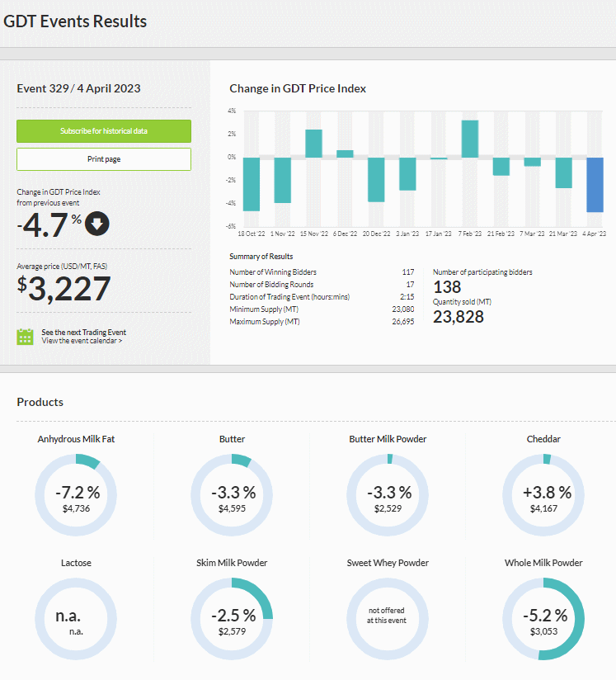Click the 23,828 quantity sold value
This screenshot has height=680, width=616.
458,317
